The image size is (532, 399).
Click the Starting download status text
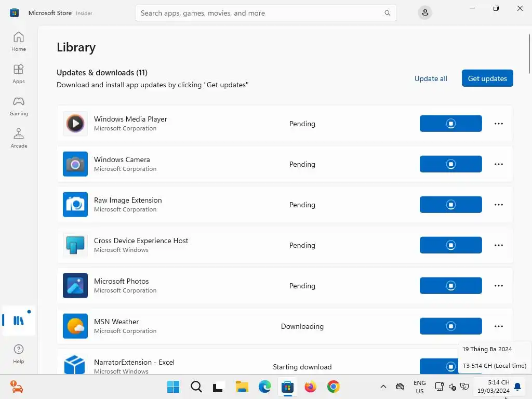pos(302,367)
